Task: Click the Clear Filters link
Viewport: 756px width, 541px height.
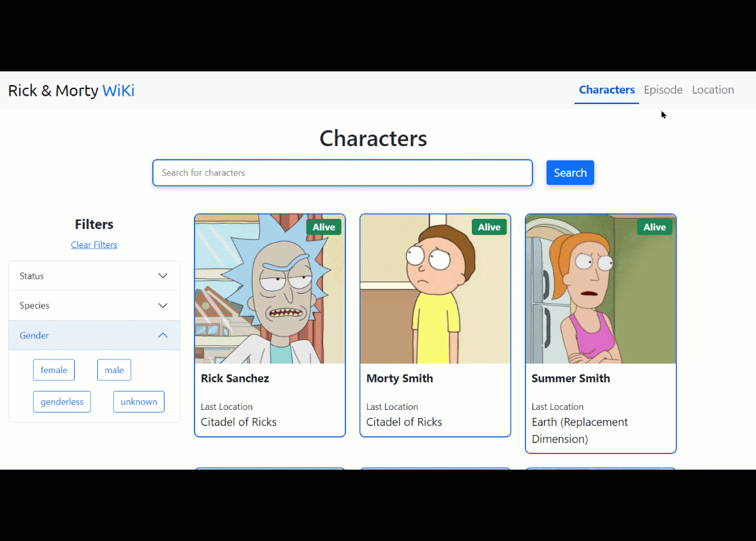Action: tap(94, 245)
